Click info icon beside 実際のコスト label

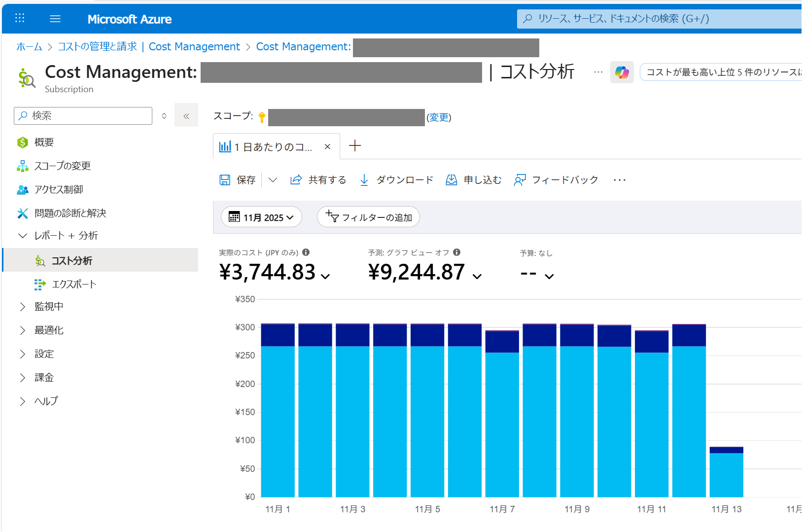(x=306, y=252)
